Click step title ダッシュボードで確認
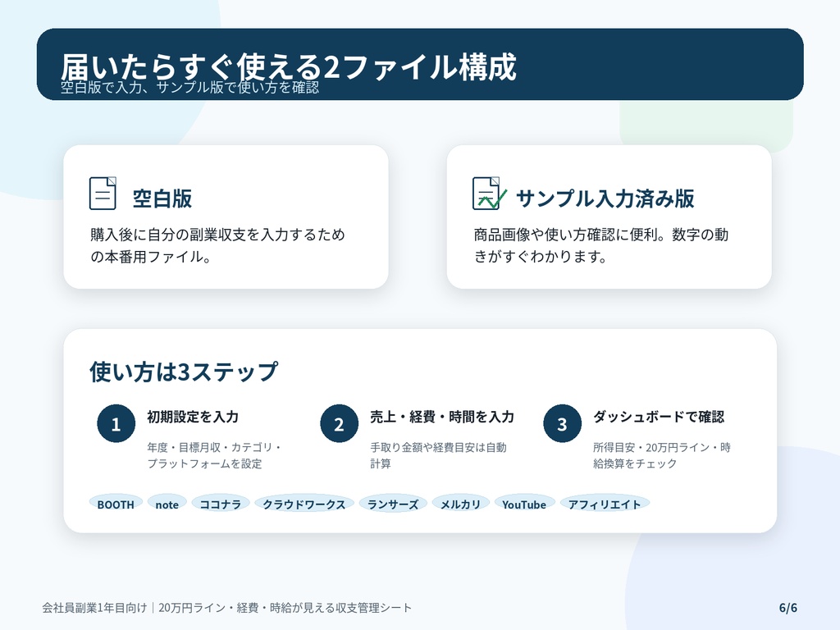 pos(659,416)
